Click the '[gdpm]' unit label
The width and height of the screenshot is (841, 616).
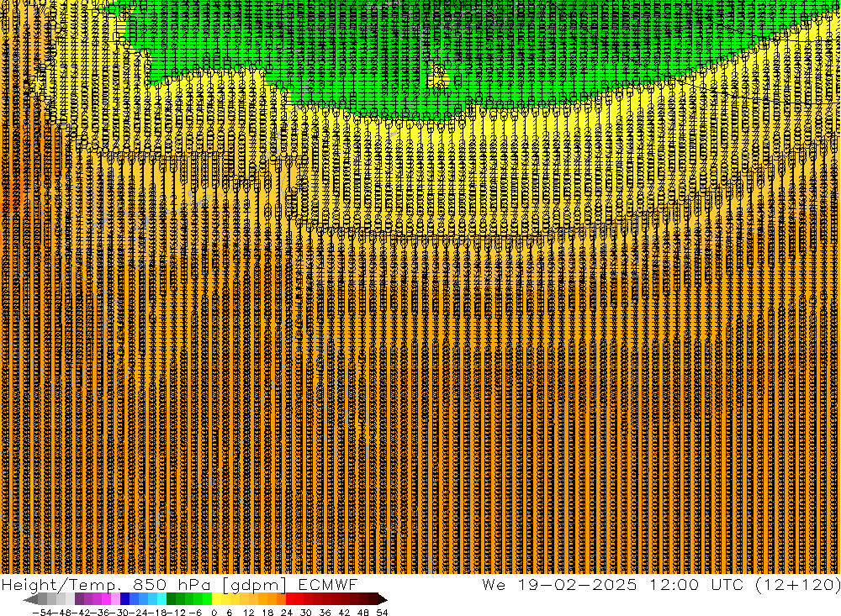click(254, 586)
